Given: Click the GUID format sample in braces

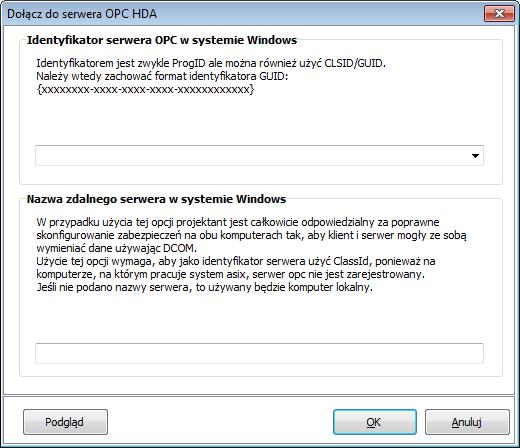Looking at the screenshot, I should 145,89.
